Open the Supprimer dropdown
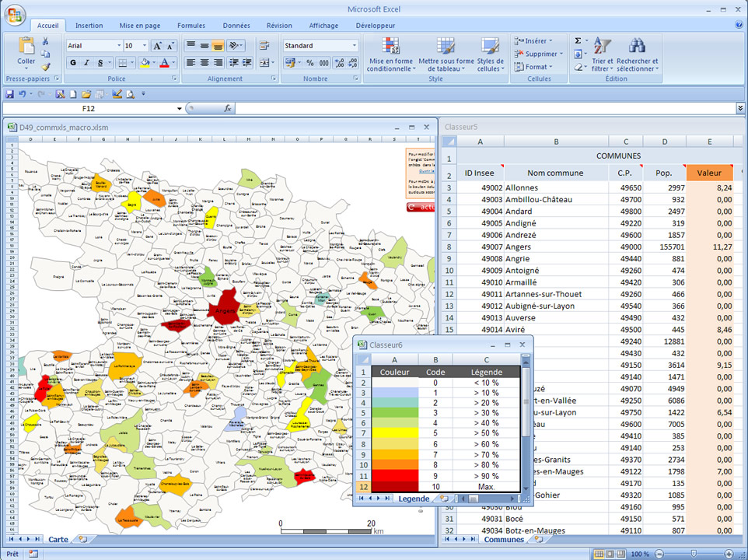This screenshot has width=748, height=560. [x=539, y=54]
